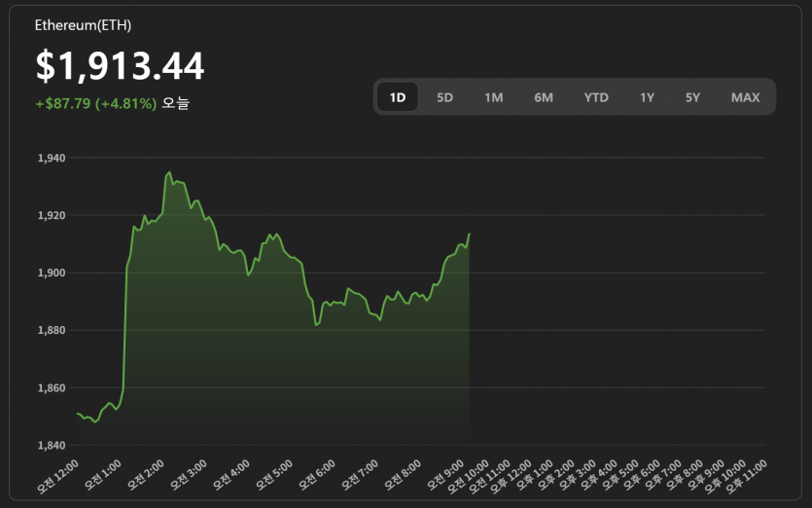Click the 1,900 y-axis label
812x508 pixels.
pyautogui.click(x=51, y=272)
